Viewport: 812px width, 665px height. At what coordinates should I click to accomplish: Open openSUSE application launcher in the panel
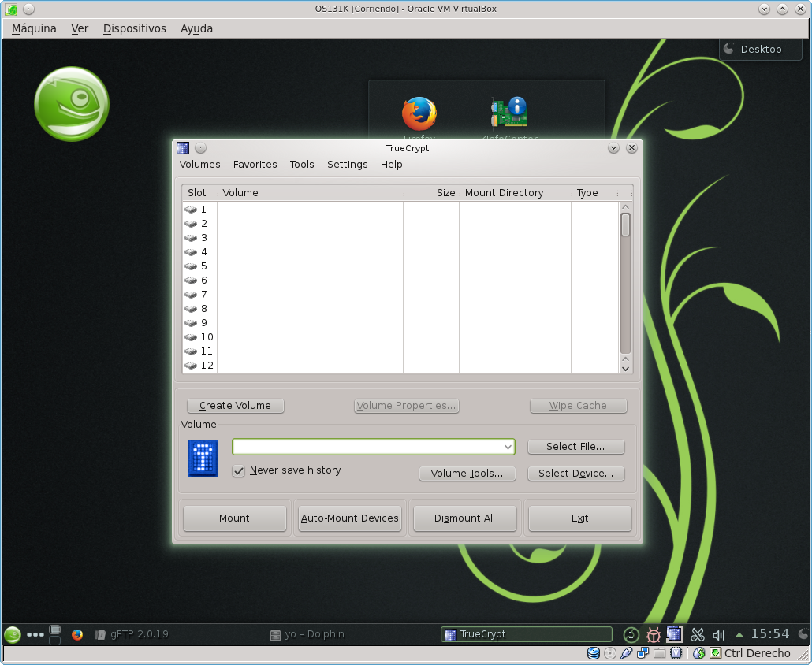point(13,634)
